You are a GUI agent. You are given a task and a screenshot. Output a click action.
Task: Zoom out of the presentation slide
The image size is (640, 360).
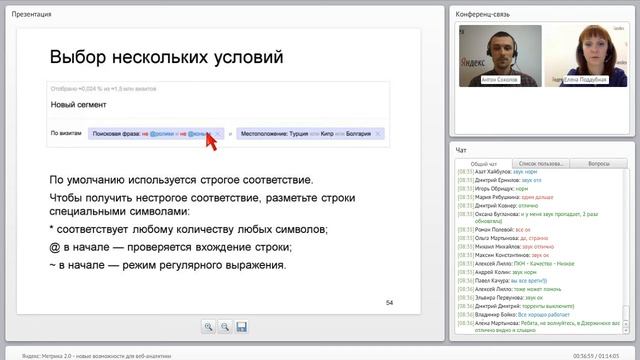coord(225,327)
